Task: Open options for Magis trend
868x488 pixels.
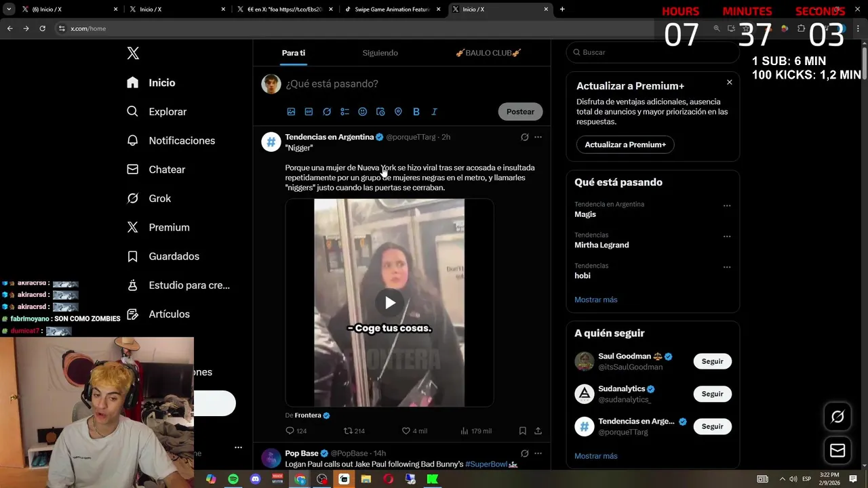Action: pos(727,205)
